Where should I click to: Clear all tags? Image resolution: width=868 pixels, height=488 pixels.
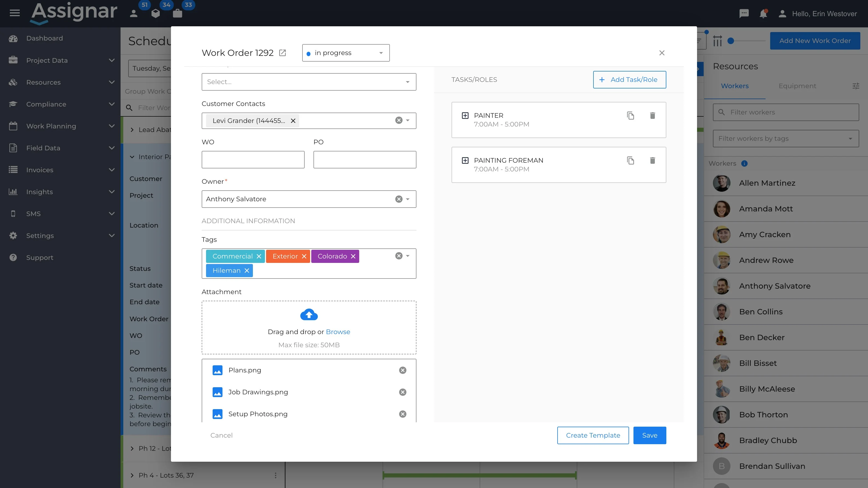pyautogui.click(x=399, y=256)
